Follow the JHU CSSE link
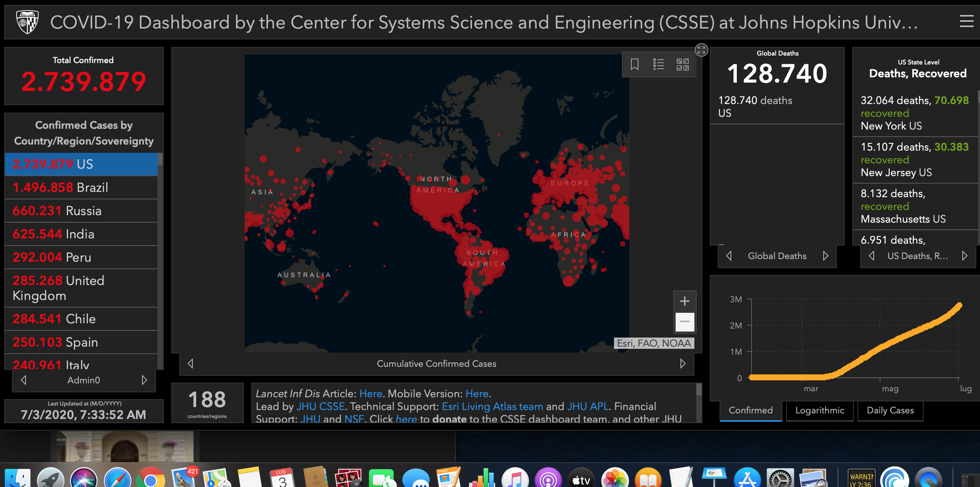 point(321,406)
